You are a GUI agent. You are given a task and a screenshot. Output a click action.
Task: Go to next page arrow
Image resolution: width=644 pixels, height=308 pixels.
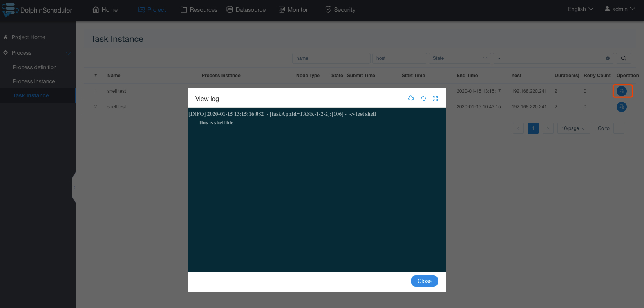(x=548, y=128)
